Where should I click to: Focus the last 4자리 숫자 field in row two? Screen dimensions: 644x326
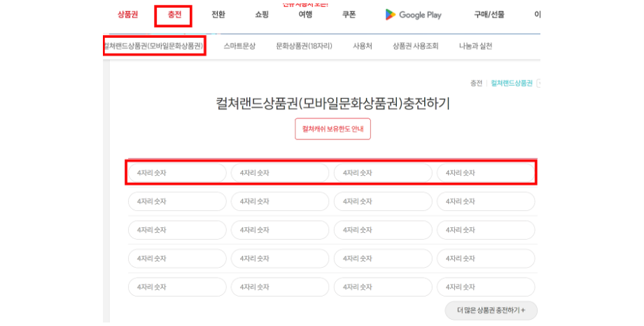click(486, 201)
